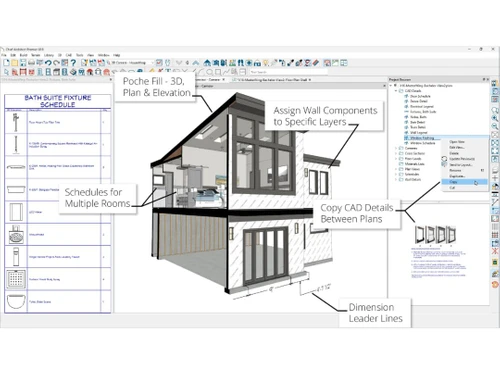The width and height of the screenshot is (500, 375).
Task: Choose Duplicate in the context menu
Action: pyautogui.click(x=464, y=176)
